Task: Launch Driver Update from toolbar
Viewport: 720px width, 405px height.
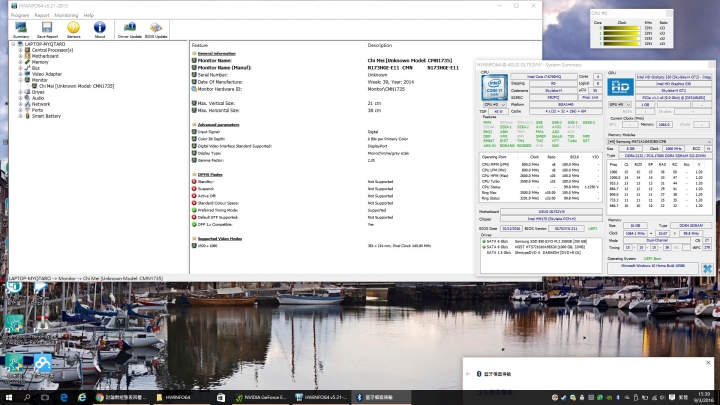Action: point(129,30)
